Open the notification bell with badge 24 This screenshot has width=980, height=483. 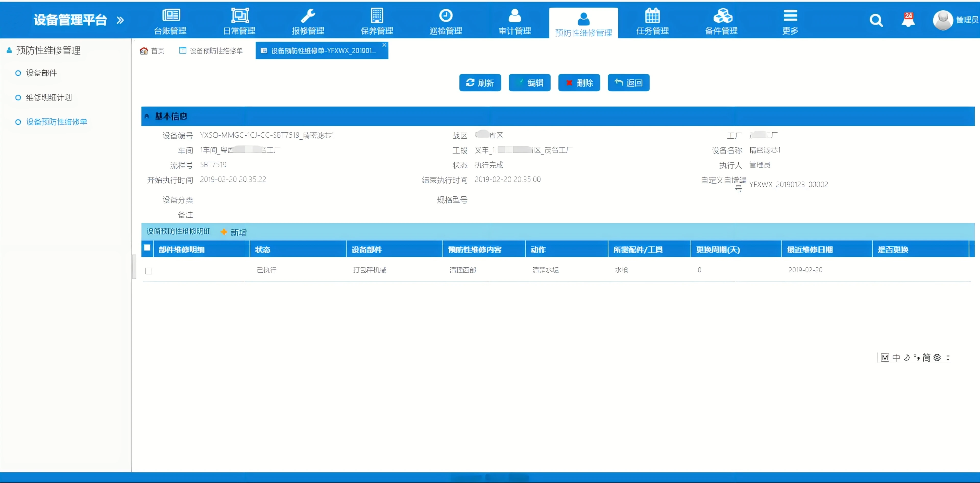pyautogui.click(x=908, y=19)
